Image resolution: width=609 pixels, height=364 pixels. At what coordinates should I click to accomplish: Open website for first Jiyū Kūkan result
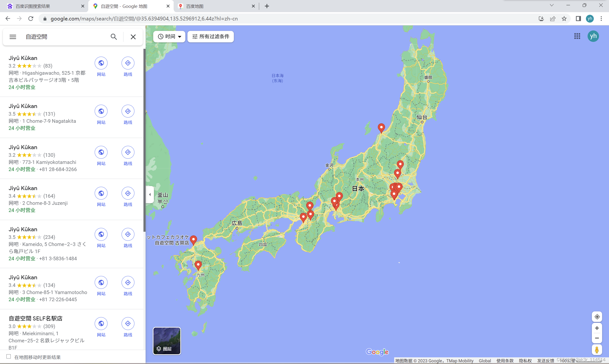[101, 63]
